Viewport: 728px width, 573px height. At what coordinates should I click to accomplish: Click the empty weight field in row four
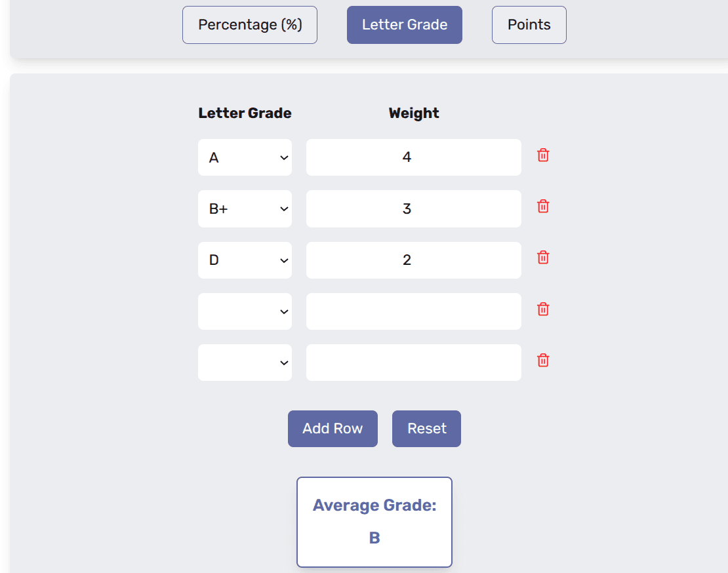click(413, 311)
